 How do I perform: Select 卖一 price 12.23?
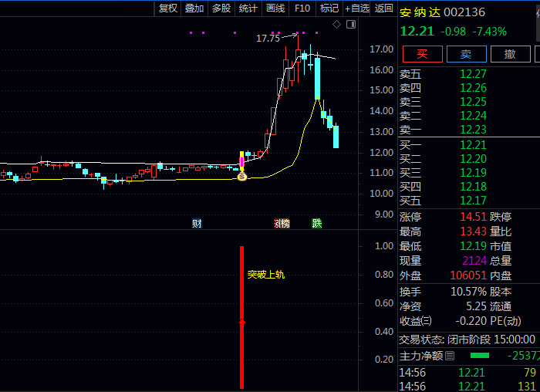473,130
